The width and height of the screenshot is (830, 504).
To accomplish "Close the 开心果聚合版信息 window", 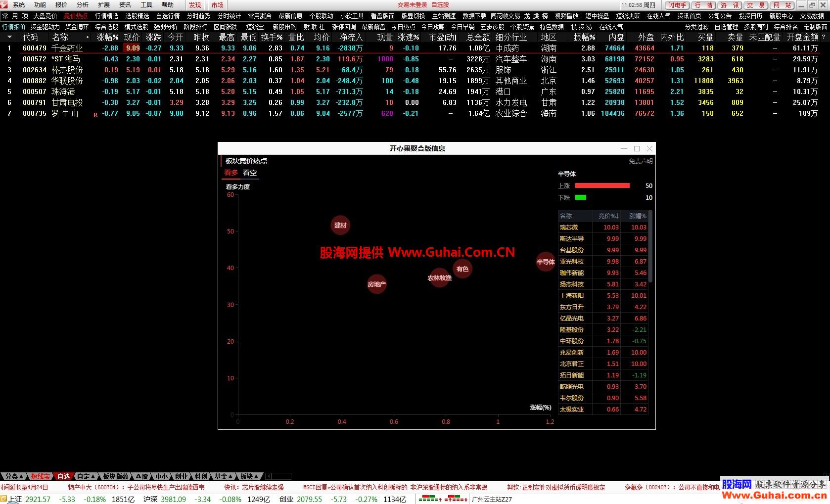I will 649,148.
